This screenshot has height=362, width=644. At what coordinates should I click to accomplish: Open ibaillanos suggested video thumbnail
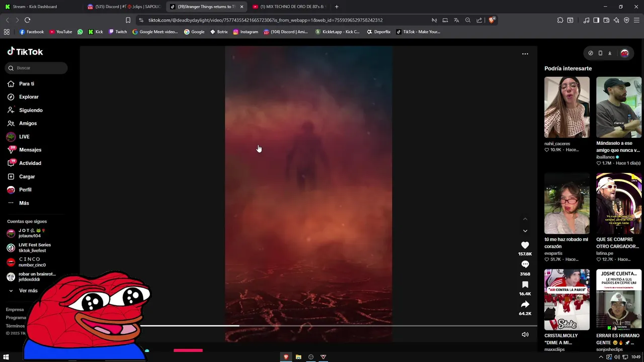619,107
